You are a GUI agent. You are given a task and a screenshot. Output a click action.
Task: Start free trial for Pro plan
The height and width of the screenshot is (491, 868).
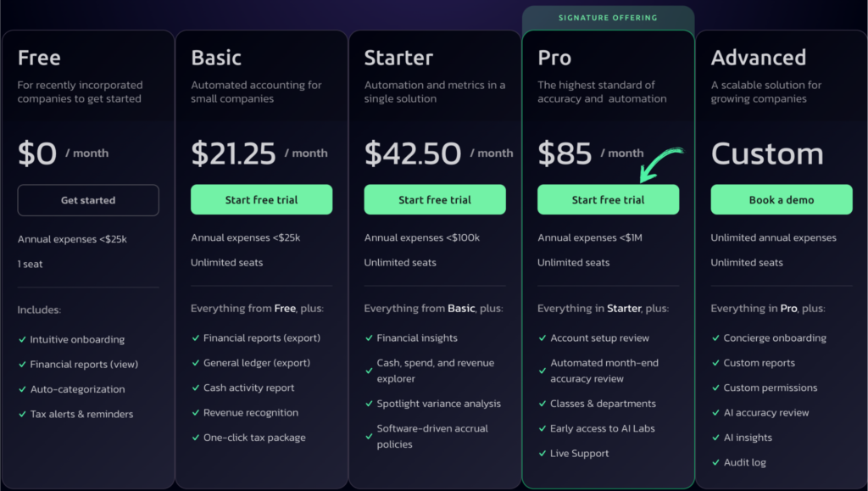[x=608, y=199]
